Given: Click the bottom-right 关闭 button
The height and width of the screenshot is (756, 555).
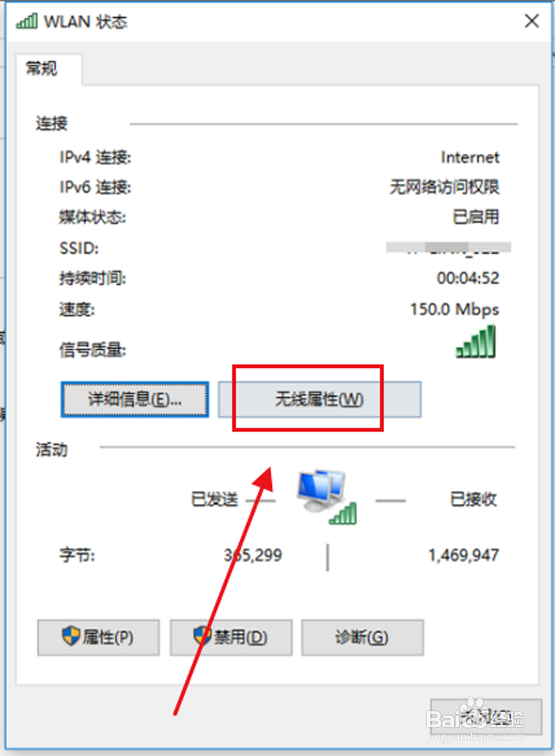Looking at the screenshot, I should [x=486, y=717].
